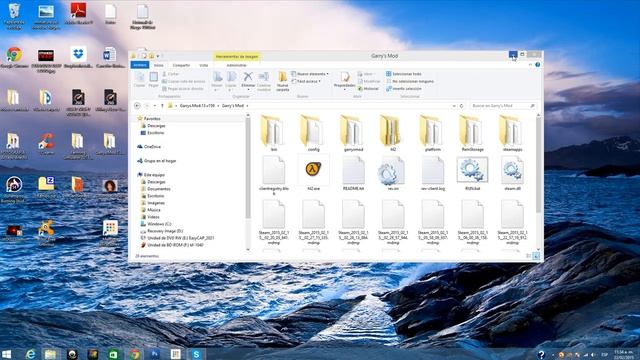Screen dimensions: 640x360
Task: Open the Mover a dropdown
Action: [x=217, y=81]
